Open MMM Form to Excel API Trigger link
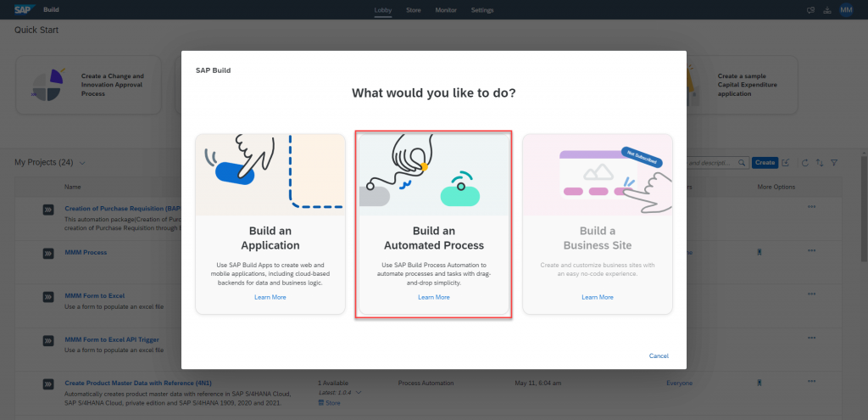 [112, 339]
